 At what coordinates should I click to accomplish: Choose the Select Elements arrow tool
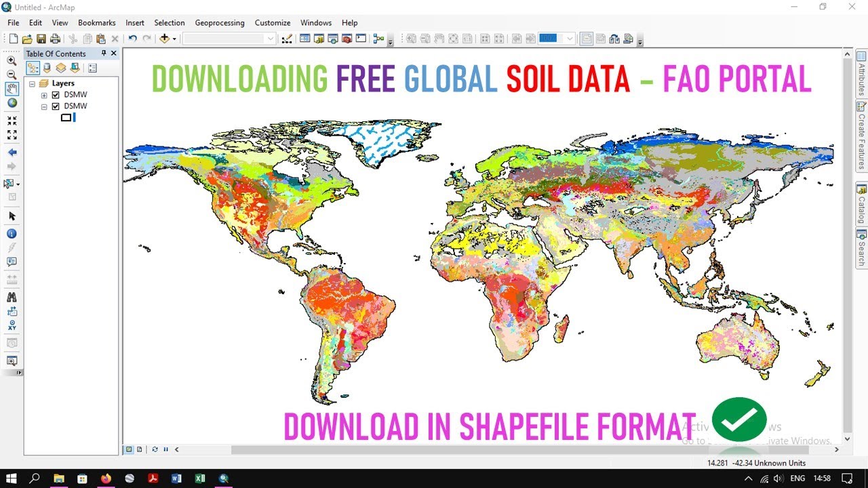coord(12,216)
